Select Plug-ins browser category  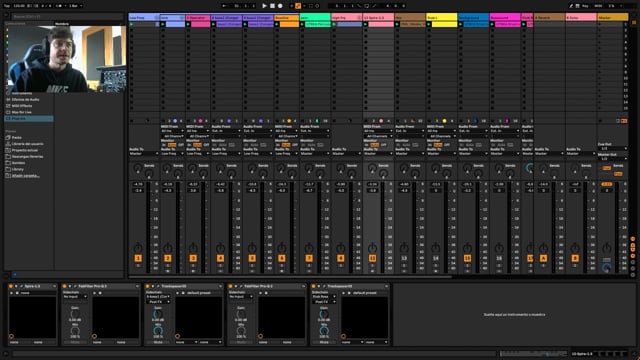pyautogui.click(x=29, y=118)
